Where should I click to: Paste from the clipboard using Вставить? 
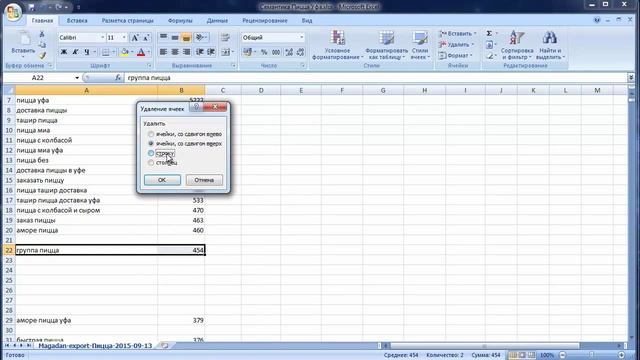point(23,44)
